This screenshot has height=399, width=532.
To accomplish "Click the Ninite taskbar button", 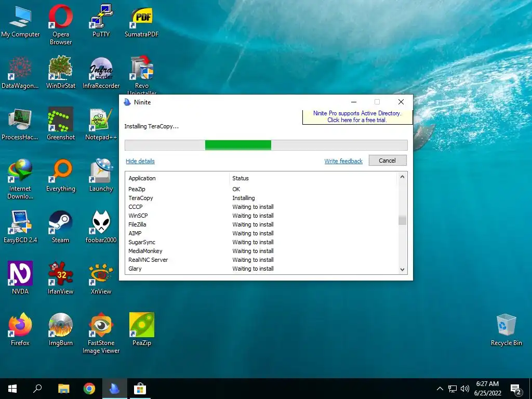I will (115, 389).
